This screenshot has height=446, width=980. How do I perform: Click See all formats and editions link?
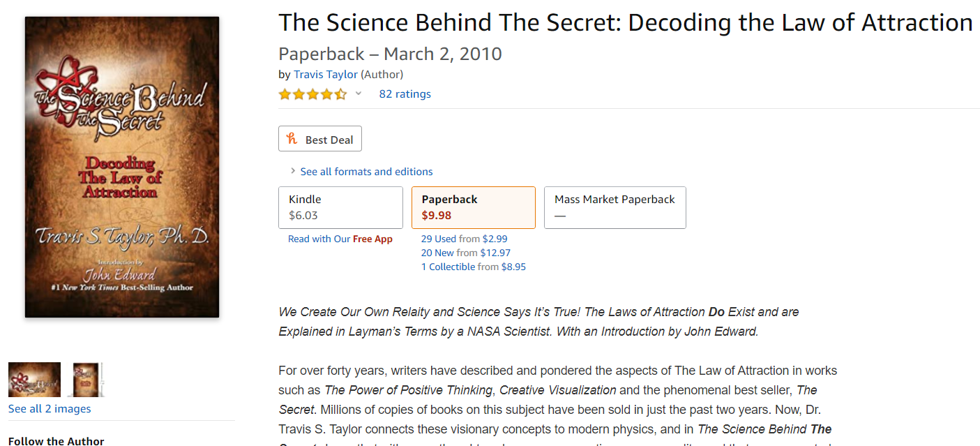(x=366, y=171)
